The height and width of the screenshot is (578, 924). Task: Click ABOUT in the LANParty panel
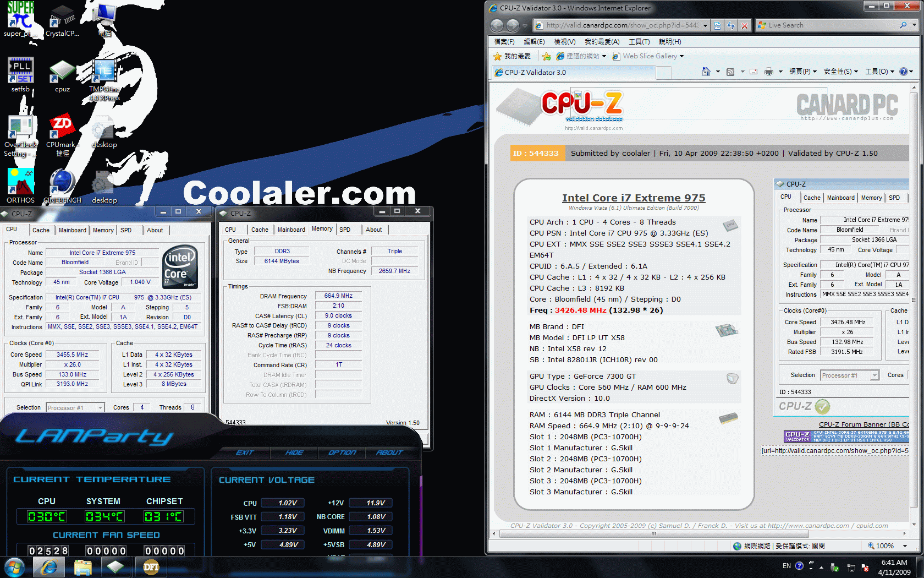point(389,452)
